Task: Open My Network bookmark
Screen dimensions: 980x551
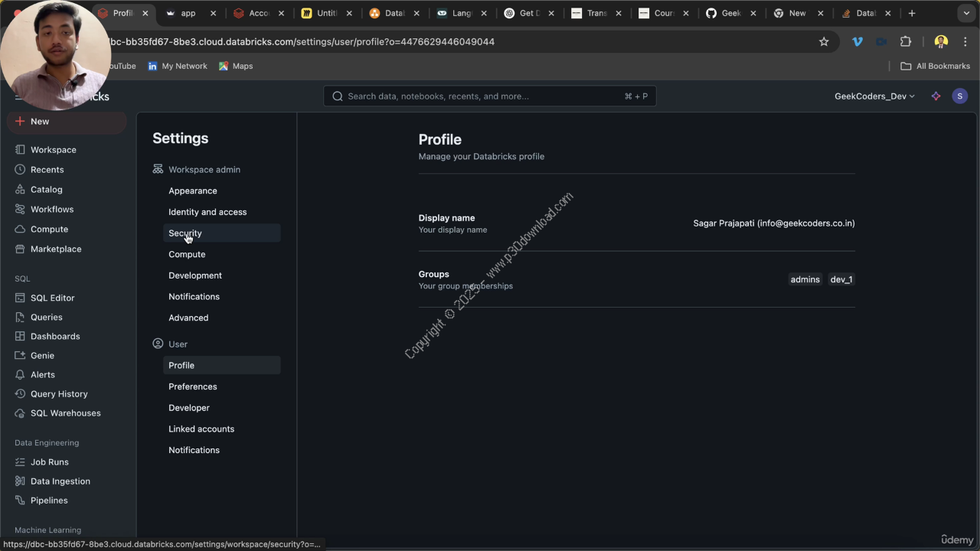Action: 178,67
